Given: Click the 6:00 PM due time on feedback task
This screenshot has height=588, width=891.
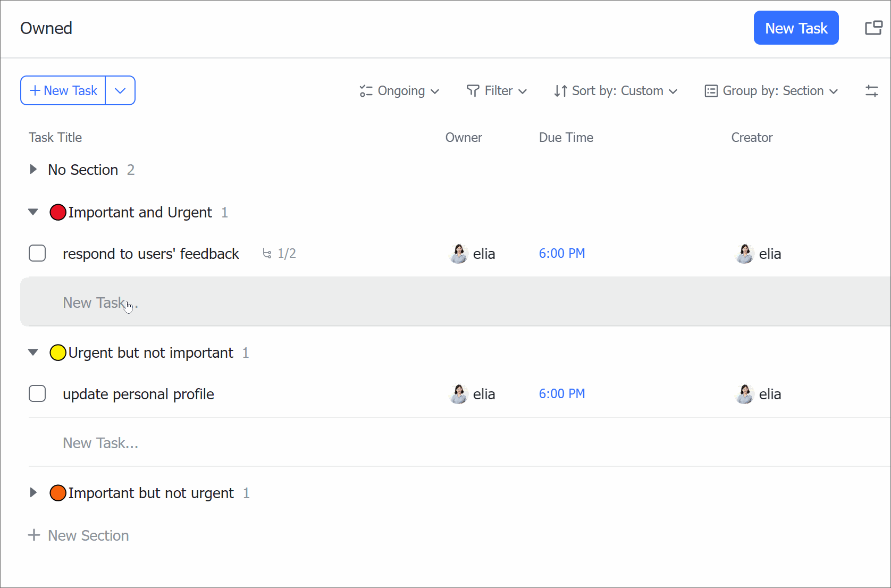Looking at the screenshot, I should click(561, 254).
